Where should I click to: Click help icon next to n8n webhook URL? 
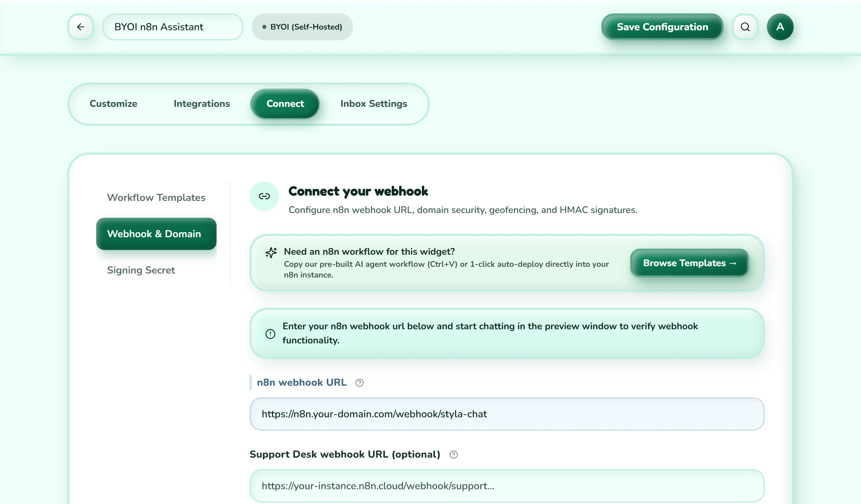tap(360, 383)
